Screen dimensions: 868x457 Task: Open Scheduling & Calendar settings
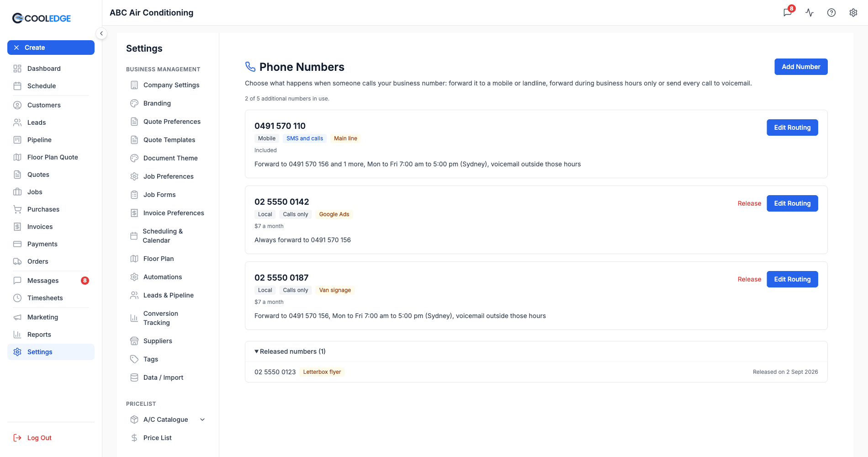pyautogui.click(x=168, y=236)
